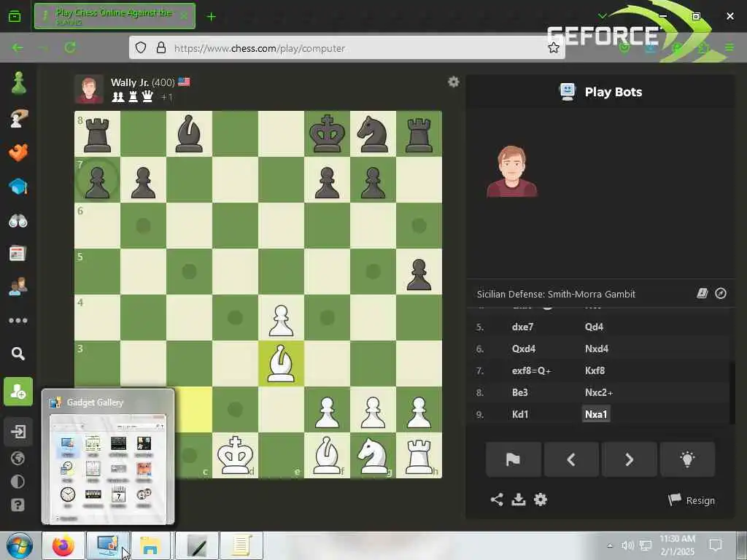Select move 8 Nxc2+ in move list
The image size is (747, 560).
(x=598, y=392)
